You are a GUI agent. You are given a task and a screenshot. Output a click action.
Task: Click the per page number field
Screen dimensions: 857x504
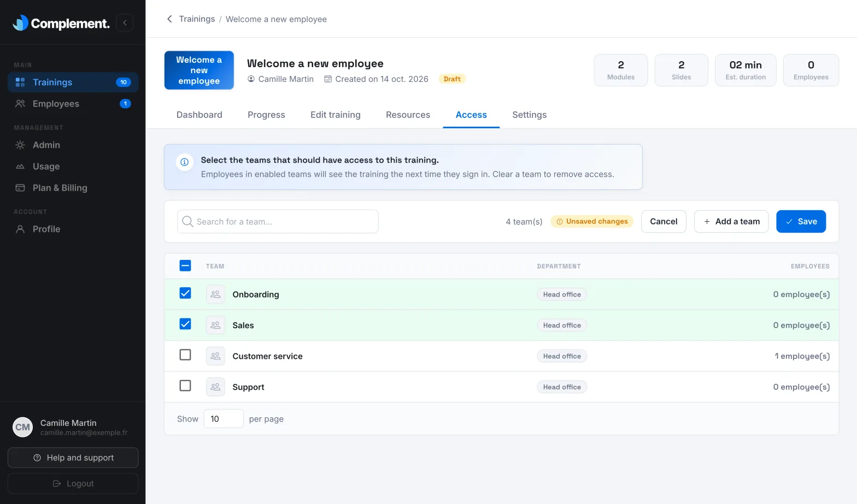coord(224,419)
